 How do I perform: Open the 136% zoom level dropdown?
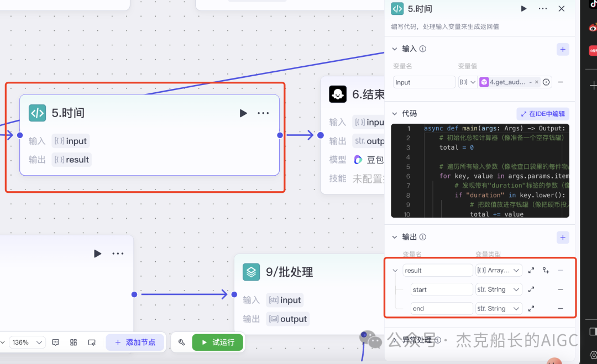pyautogui.click(x=27, y=342)
